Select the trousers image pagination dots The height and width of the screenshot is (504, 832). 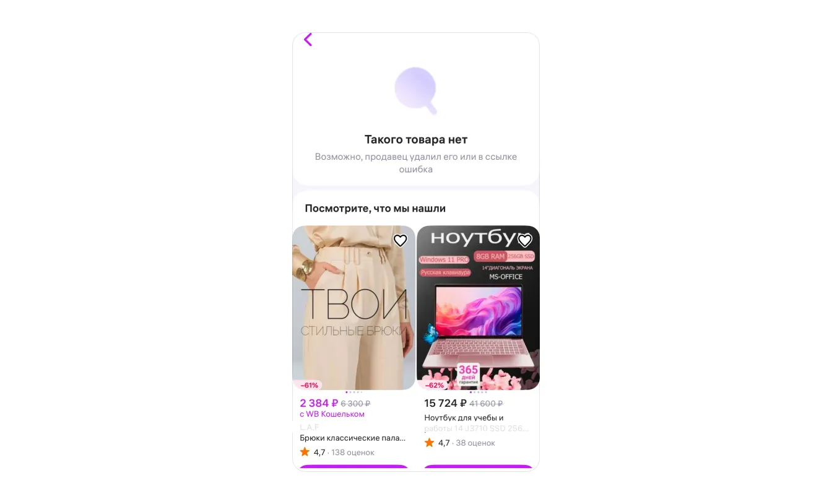point(354,392)
